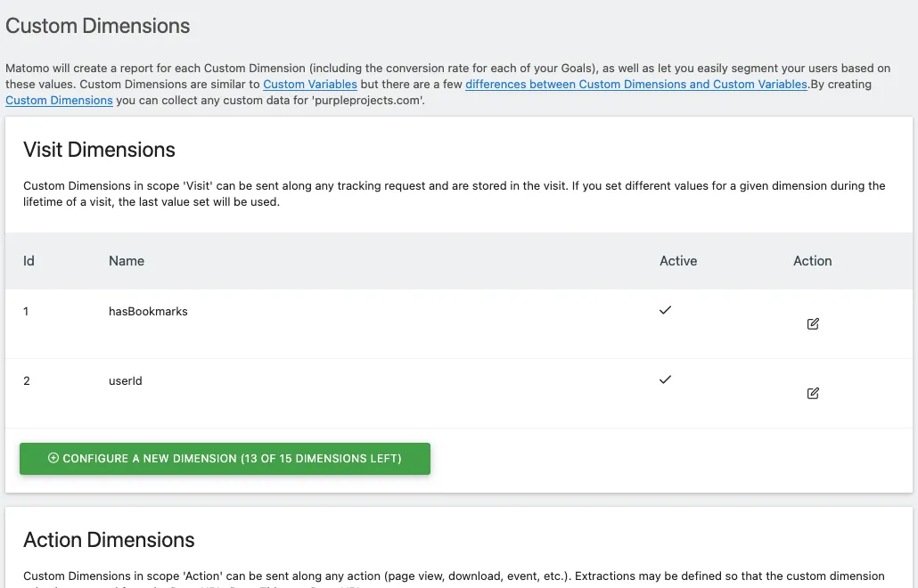This screenshot has width=918, height=588.
Task: Click Id value 1 in hasBookmarks row
Action: point(26,311)
